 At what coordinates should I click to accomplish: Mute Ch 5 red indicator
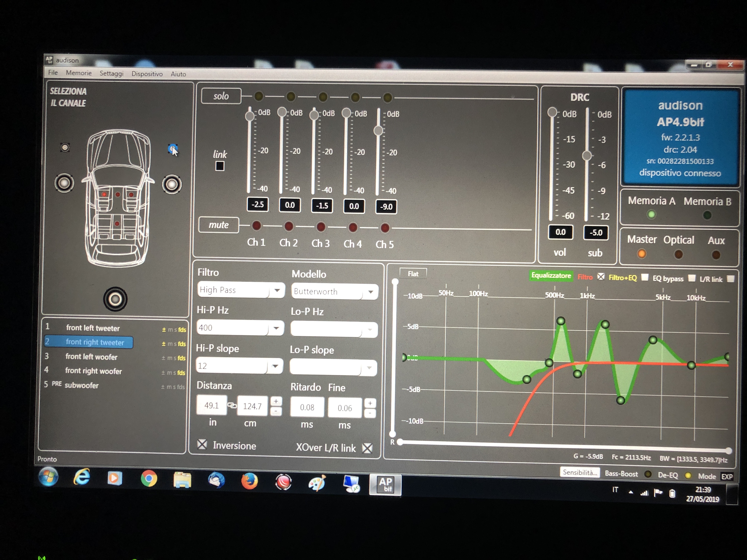point(385,228)
